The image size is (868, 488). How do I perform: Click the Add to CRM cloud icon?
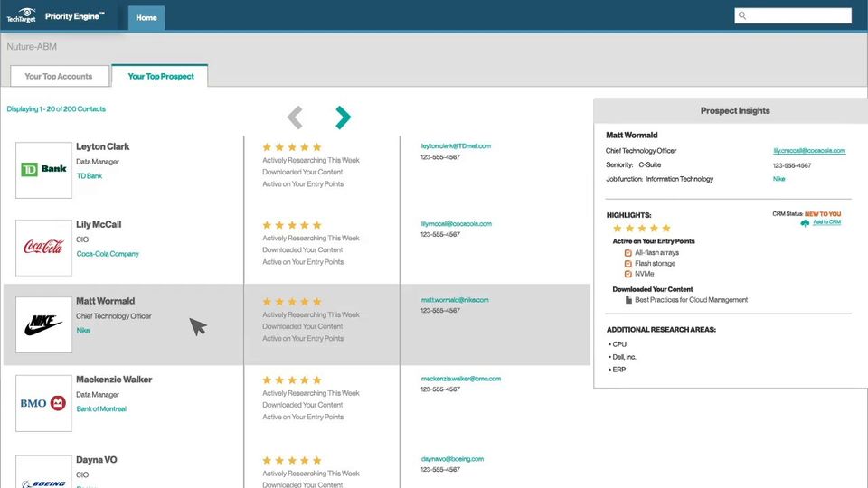click(x=805, y=223)
